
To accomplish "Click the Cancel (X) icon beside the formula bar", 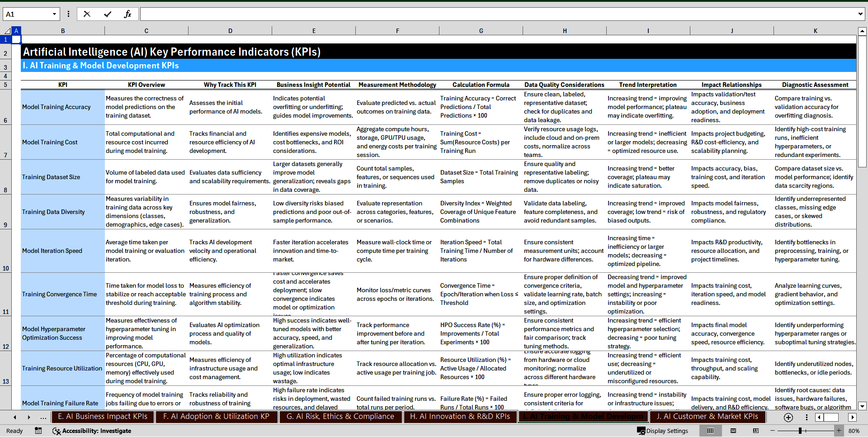I will coord(87,14).
